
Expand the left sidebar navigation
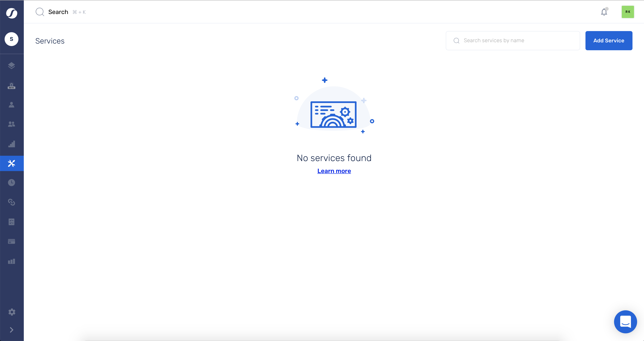pyautogui.click(x=12, y=330)
